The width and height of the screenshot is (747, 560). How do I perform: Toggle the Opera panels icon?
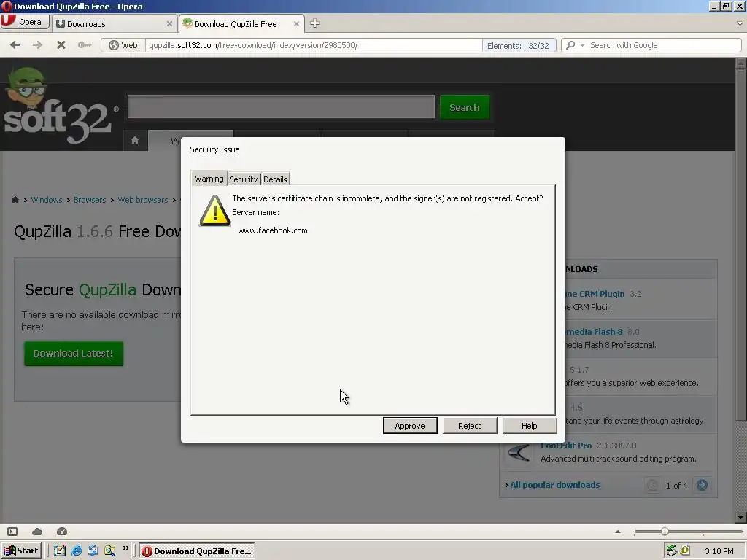coord(12,532)
